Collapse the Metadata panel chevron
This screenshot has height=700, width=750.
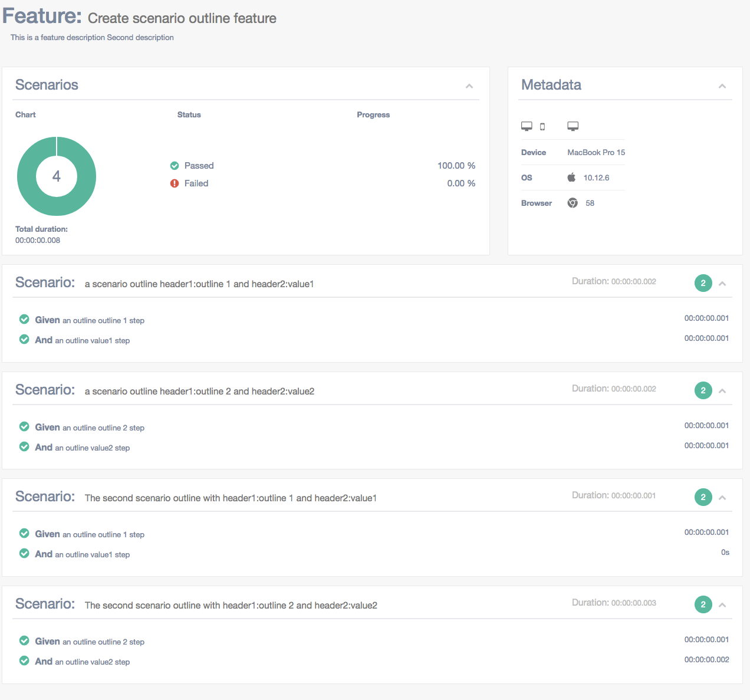tap(722, 86)
